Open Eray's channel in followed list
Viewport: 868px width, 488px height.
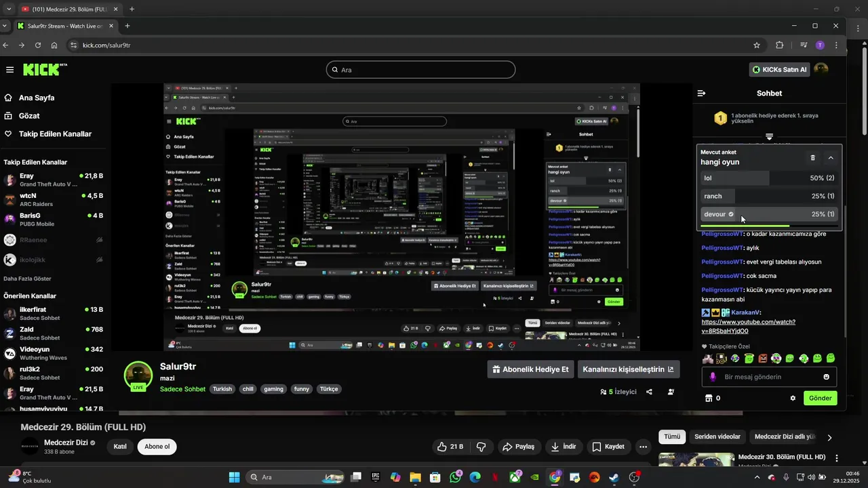pyautogui.click(x=53, y=180)
